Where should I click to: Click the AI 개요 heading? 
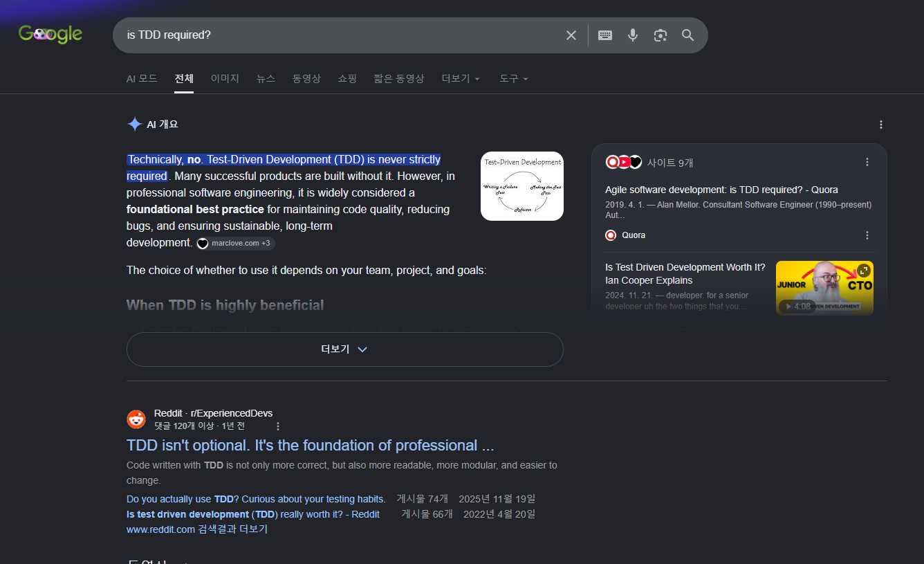pyautogui.click(x=163, y=125)
